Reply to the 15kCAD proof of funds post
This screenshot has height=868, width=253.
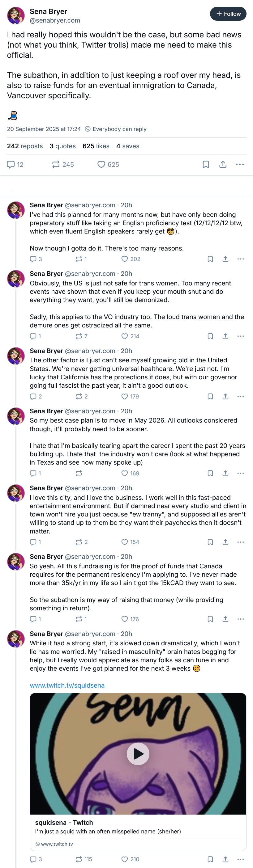pos(35,619)
